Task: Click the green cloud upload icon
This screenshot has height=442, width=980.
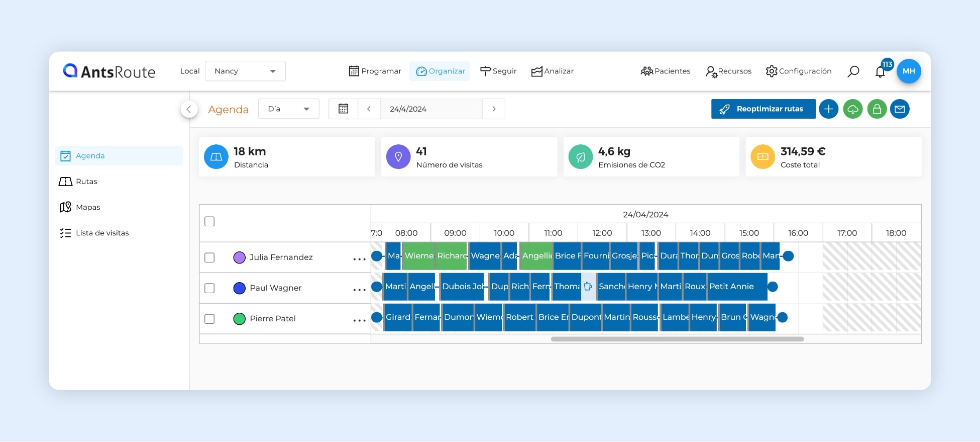Action: 852,109
